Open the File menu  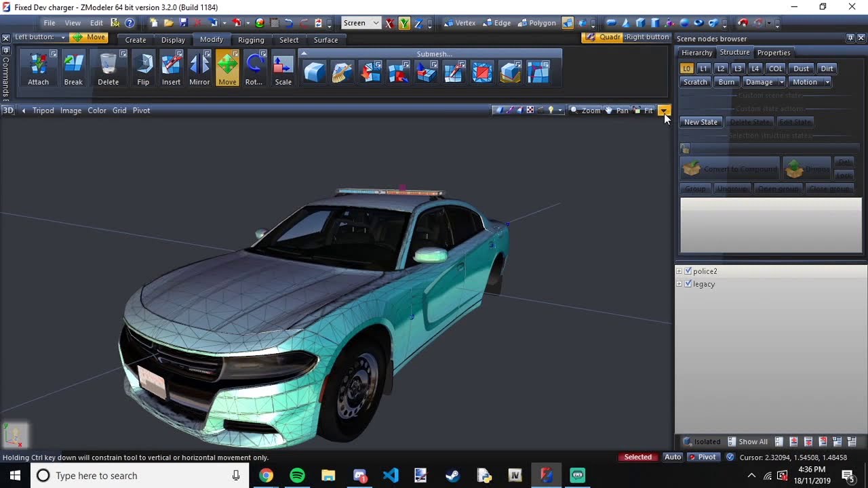(x=50, y=23)
